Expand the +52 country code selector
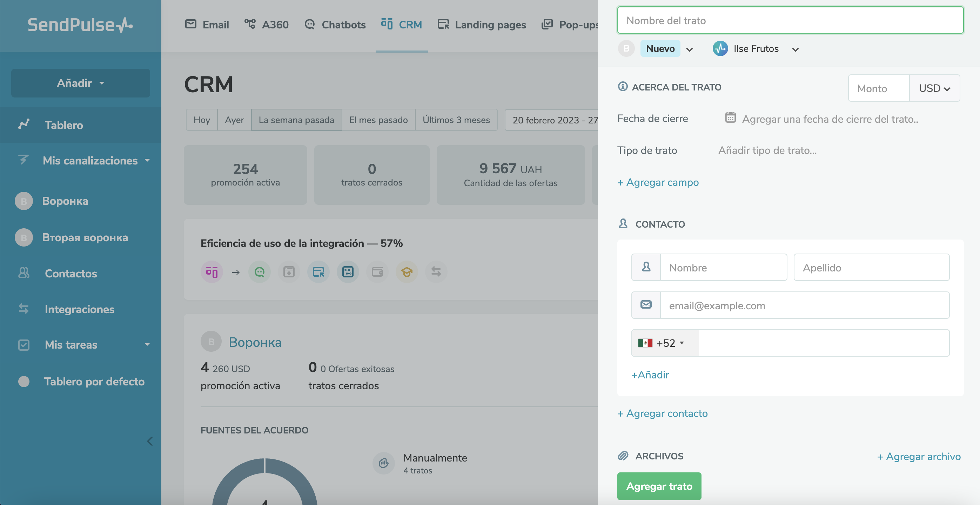Screen dimensions: 980x505 point(664,343)
